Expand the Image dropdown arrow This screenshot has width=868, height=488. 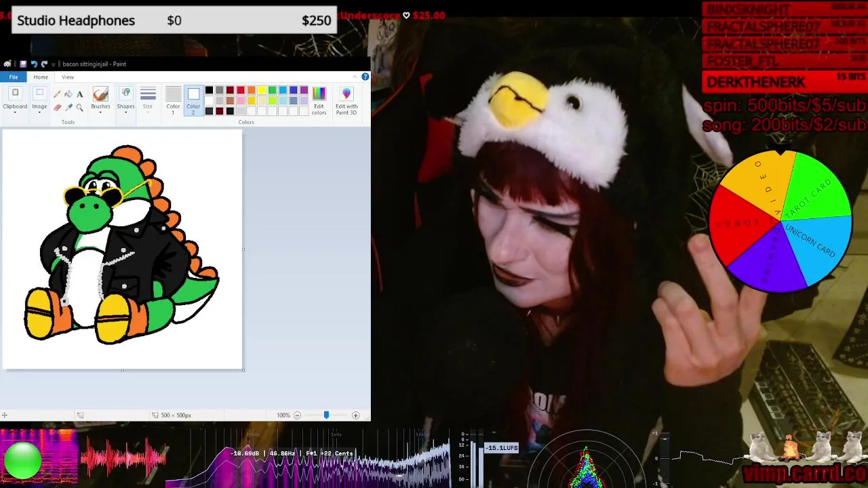[x=39, y=113]
